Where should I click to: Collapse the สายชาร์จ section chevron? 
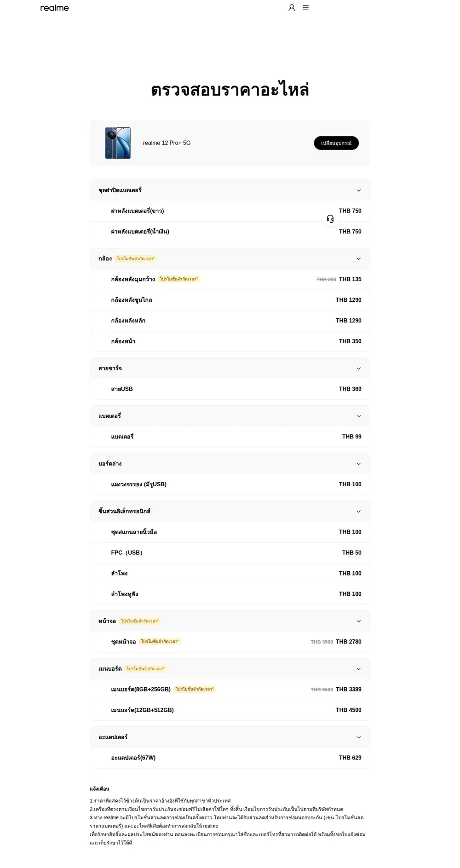pos(359,368)
